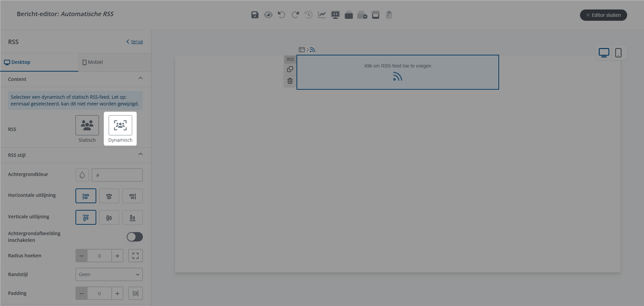Collapse the Content section
644x306 pixels.
tap(141, 78)
